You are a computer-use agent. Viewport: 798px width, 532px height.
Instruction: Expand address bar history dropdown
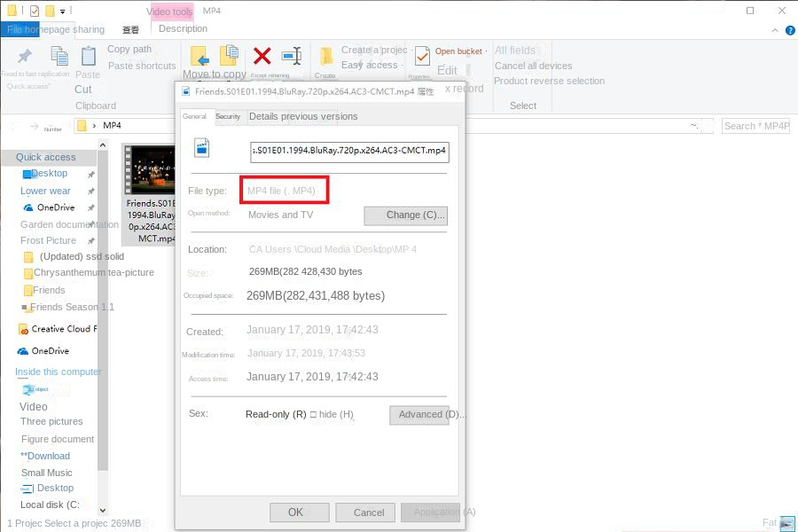point(694,126)
